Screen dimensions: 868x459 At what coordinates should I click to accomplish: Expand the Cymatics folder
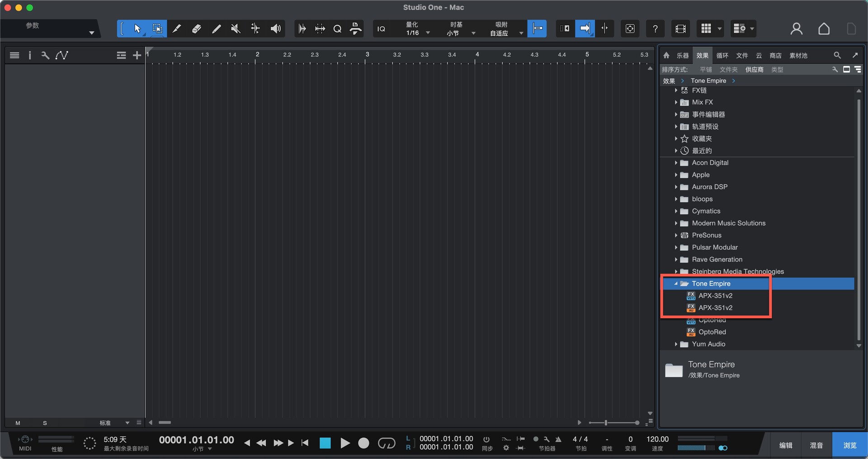click(676, 211)
